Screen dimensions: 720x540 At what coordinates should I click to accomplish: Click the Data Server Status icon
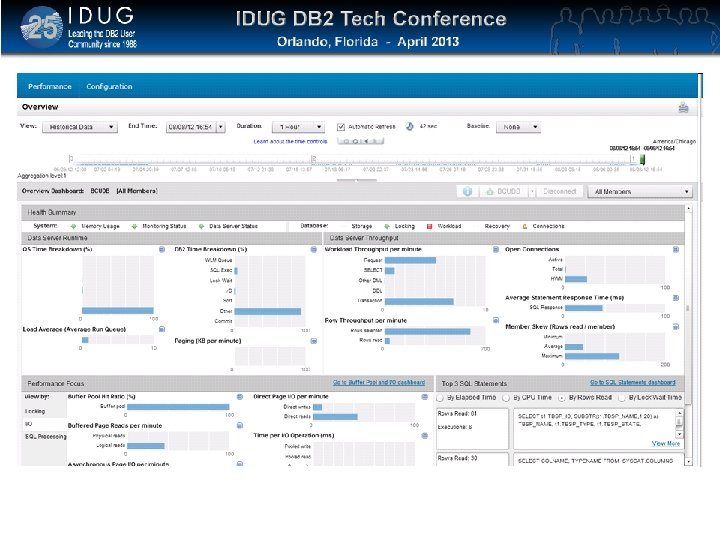point(201,226)
